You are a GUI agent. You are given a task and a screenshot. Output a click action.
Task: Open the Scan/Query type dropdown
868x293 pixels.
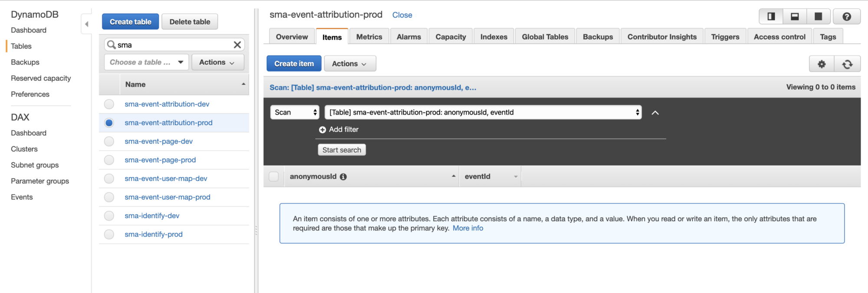point(295,112)
